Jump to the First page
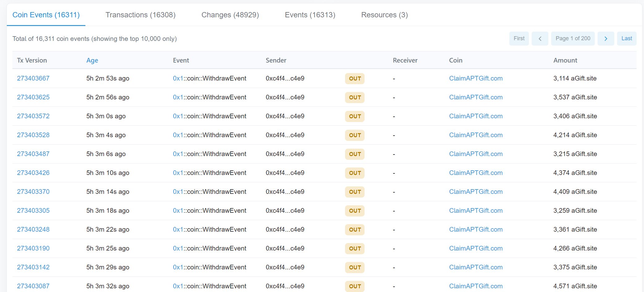The height and width of the screenshot is (292, 644). pyautogui.click(x=519, y=39)
